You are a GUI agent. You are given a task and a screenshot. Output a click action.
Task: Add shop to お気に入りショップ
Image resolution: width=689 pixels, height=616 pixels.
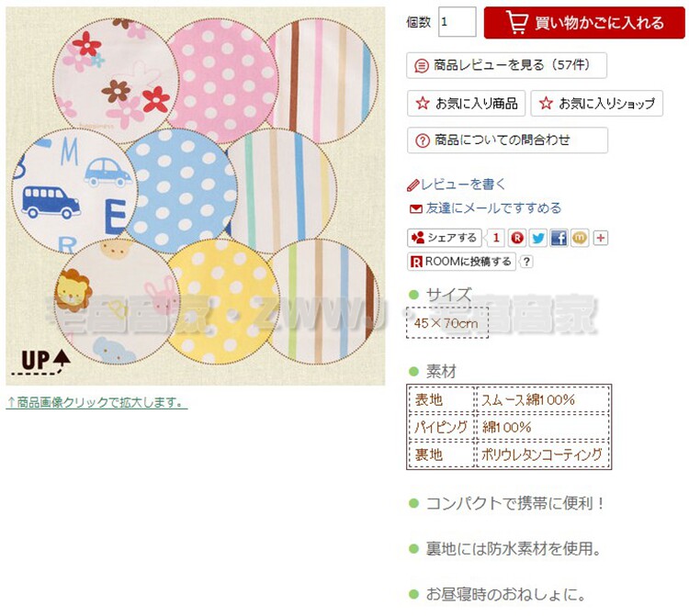(597, 104)
